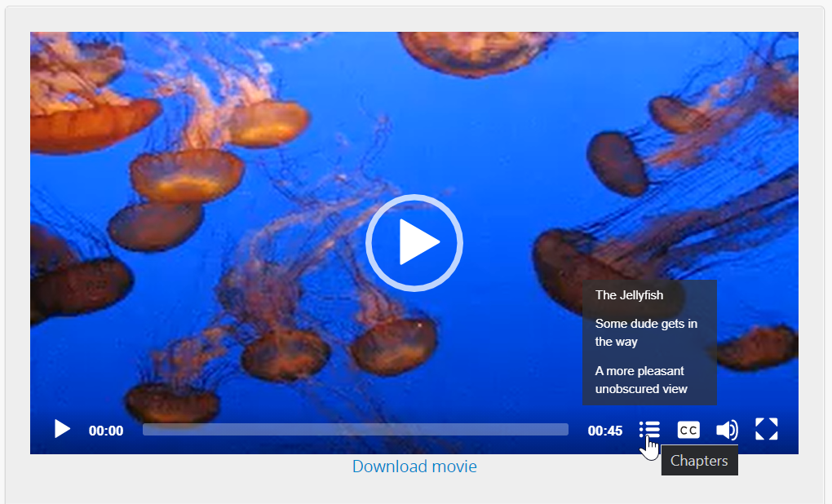This screenshot has width=832, height=504.
Task: Click the Download movie link
Action: (414, 466)
